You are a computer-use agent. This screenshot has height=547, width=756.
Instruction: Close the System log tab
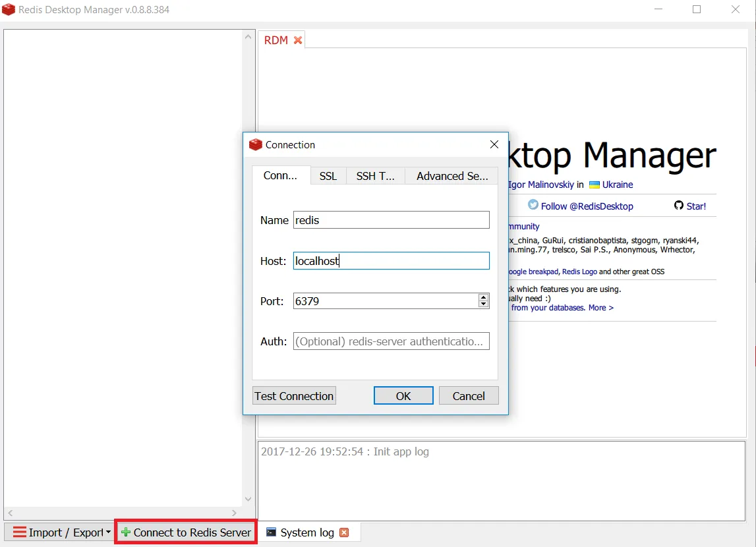click(x=344, y=532)
